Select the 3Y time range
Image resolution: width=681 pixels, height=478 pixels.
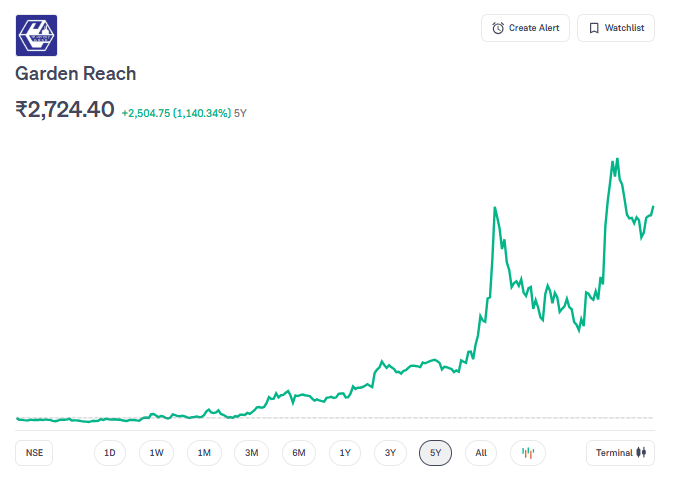coord(391,453)
